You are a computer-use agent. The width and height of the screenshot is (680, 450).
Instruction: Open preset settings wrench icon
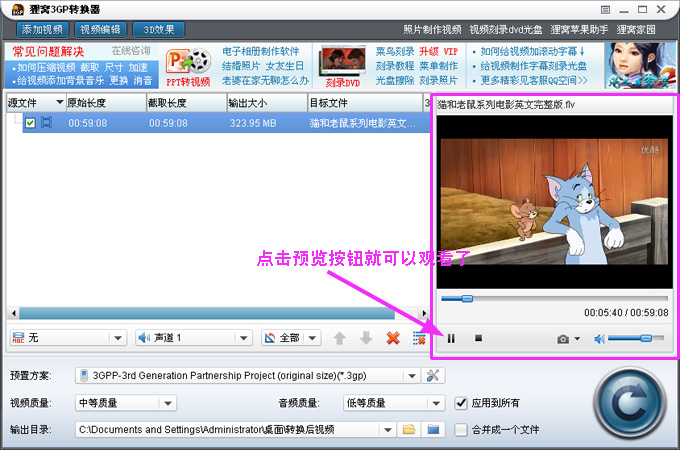(432, 375)
